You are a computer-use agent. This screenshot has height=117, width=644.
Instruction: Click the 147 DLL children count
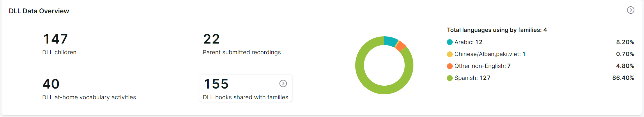coord(56,39)
